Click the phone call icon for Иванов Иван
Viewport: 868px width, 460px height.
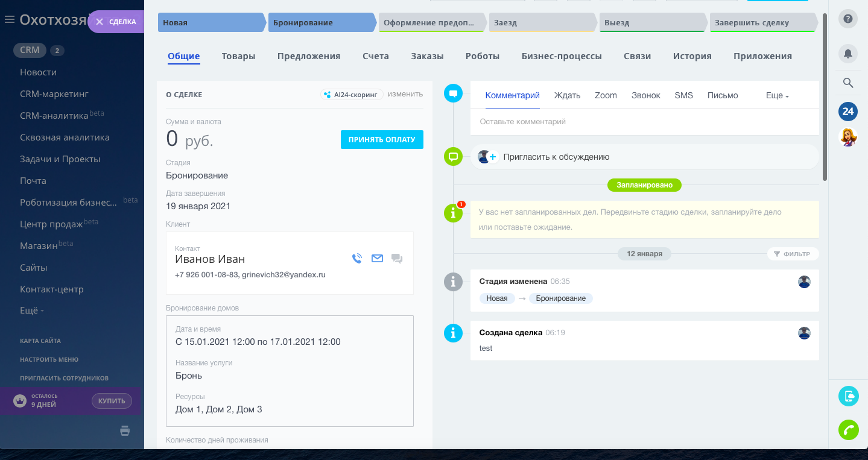click(x=357, y=259)
